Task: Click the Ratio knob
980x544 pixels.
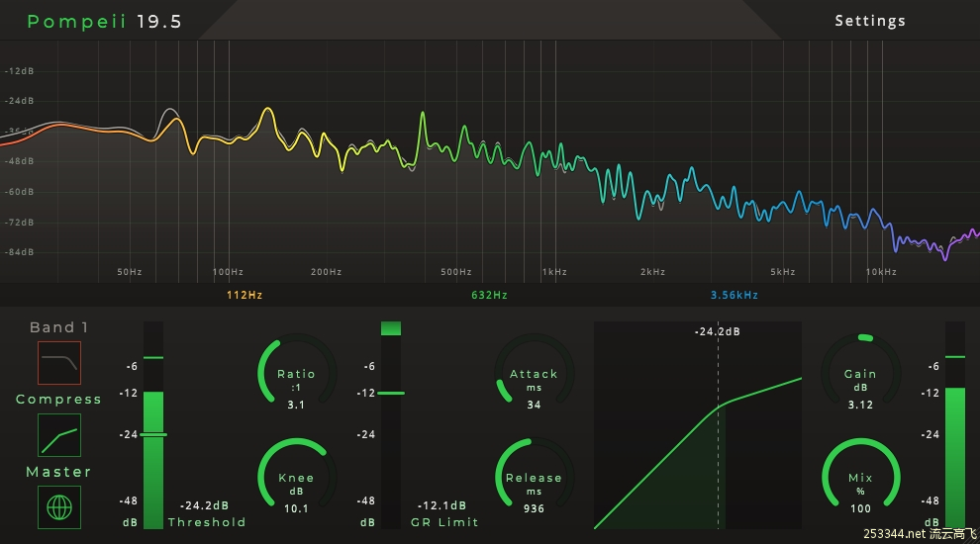Action: pos(297,371)
